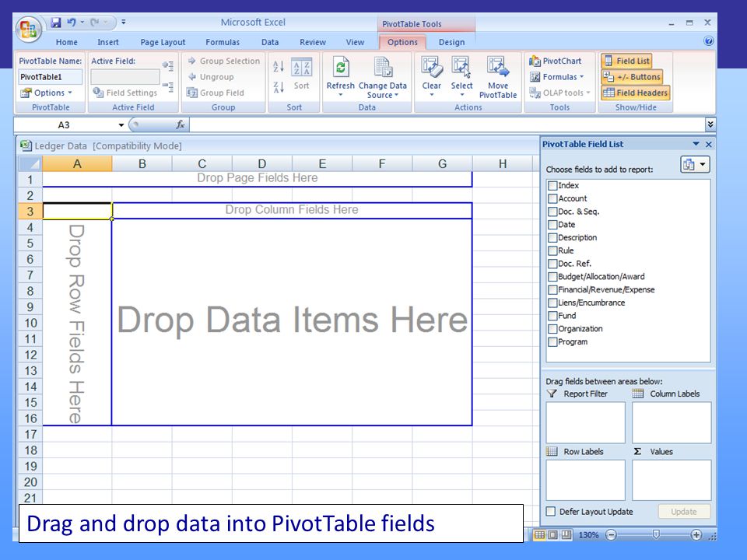
Task: Switch to the Page Layout tab
Action: 163,42
